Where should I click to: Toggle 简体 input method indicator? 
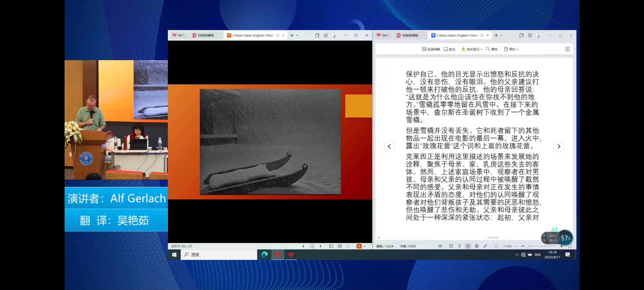click(538, 255)
